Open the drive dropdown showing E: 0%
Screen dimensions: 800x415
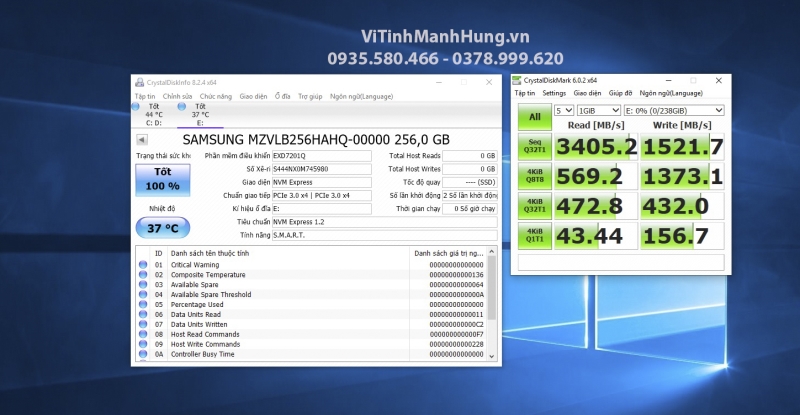674,110
